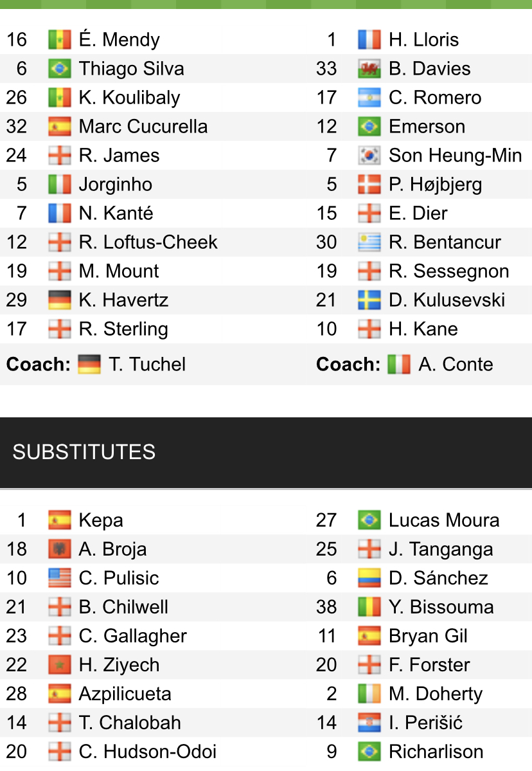Open R. Loftus-Cheek's player page
The width and height of the screenshot is (532, 771).
pos(148,242)
